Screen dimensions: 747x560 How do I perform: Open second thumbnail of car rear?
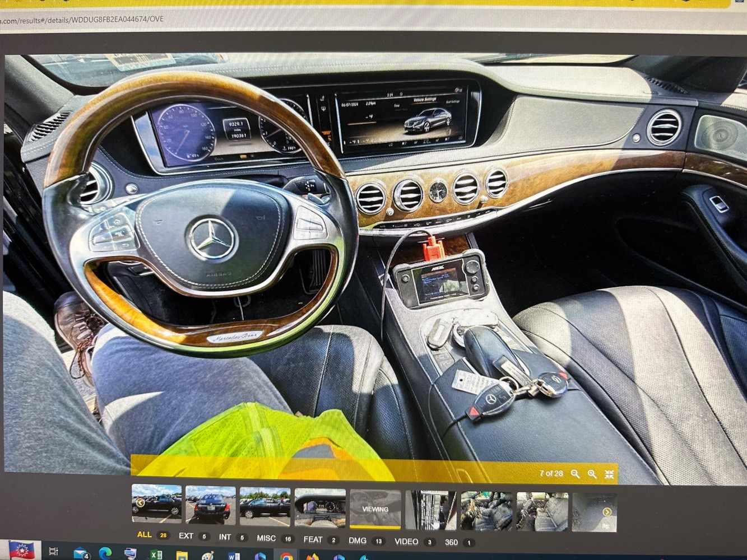[x=211, y=505]
